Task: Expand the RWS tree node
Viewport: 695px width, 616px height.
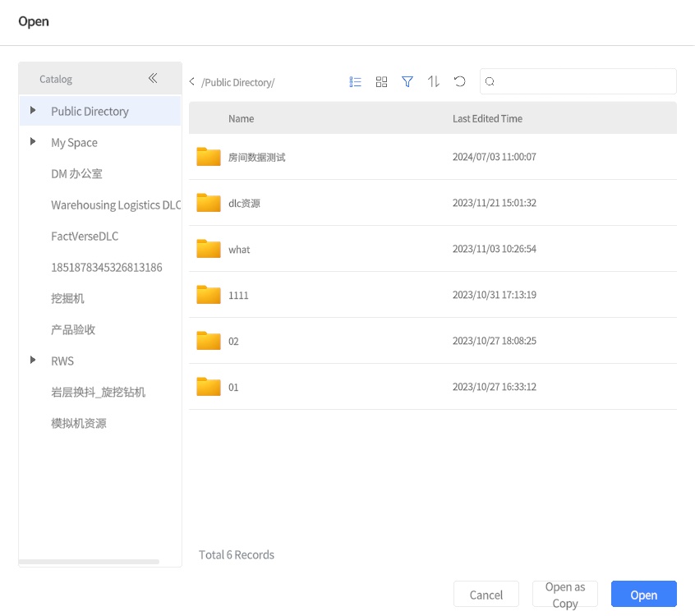Action: click(33, 361)
